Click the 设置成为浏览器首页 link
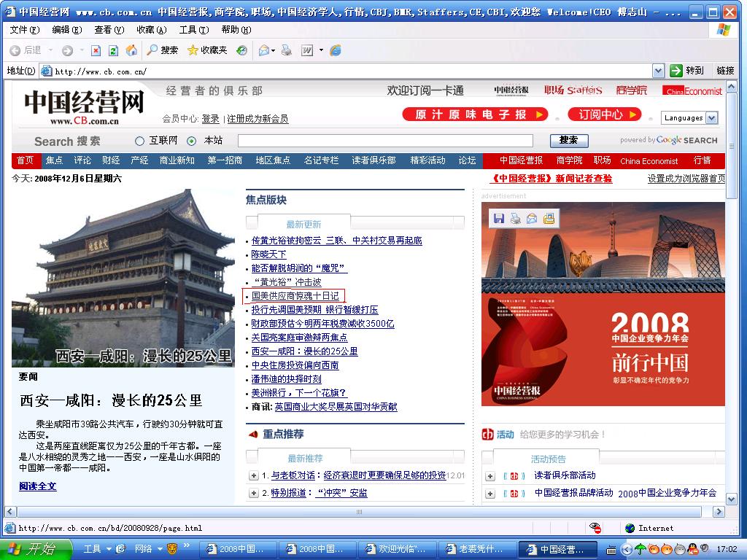The width and height of the screenshot is (747, 560). (686, 179)
